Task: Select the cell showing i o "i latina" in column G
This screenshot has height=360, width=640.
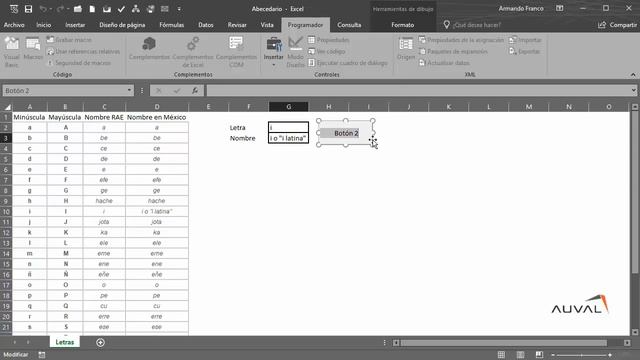Action: tap(289, 138)
